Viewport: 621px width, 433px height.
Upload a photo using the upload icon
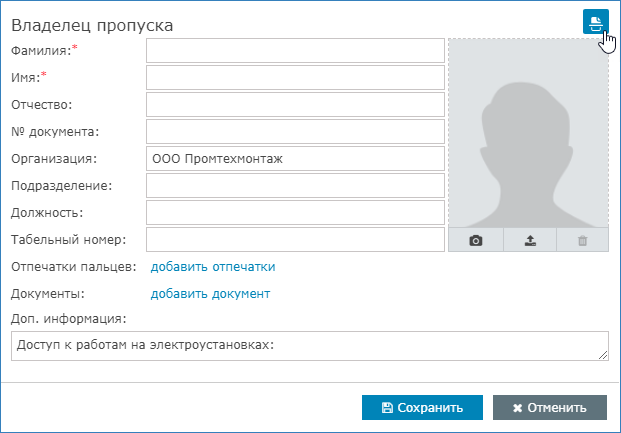529,240
